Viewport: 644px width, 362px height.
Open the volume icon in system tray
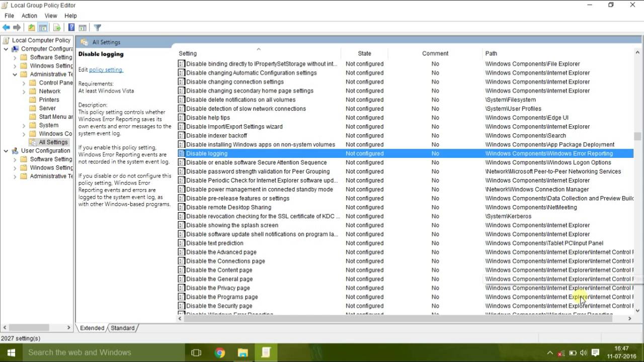[584, 353]
